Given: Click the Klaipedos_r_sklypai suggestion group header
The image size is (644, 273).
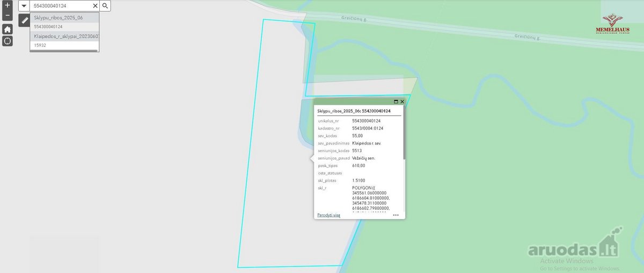Looking at the screenshot, I should 64,37.
